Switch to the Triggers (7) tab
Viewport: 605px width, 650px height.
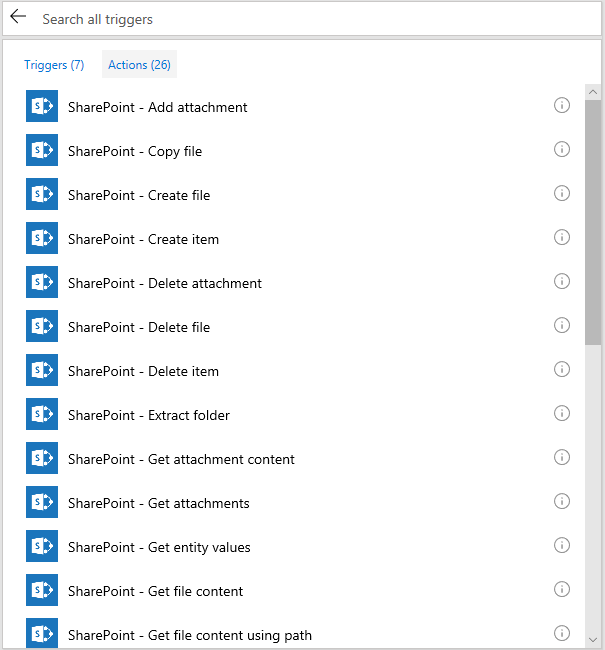pyautogui.click(x=54, y=65)
